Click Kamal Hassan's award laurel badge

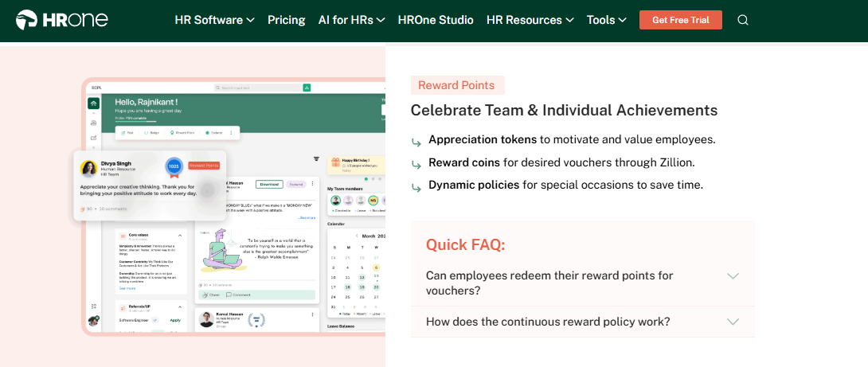(256, 319)
